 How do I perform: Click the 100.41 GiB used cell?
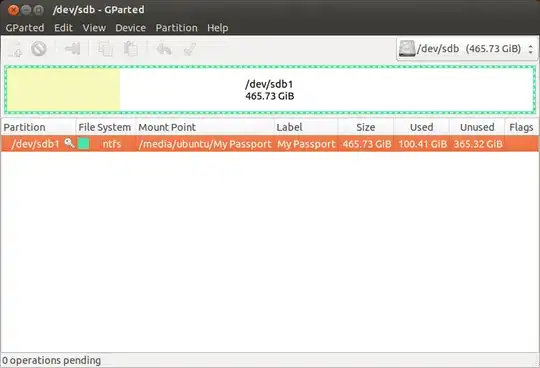click(x=423, y=144)
